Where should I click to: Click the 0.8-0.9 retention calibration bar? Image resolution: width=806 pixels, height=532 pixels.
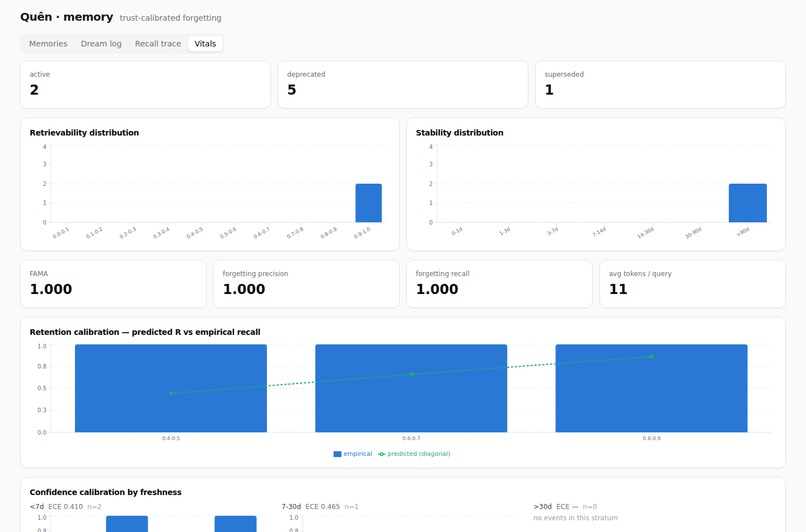pyautogui.click(x=651, y=389)
